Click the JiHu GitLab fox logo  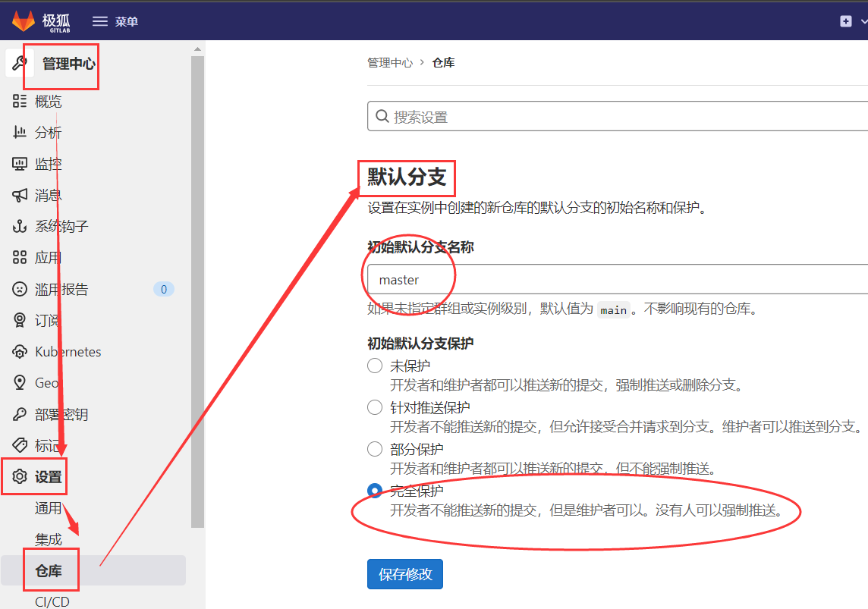(24, 21)
